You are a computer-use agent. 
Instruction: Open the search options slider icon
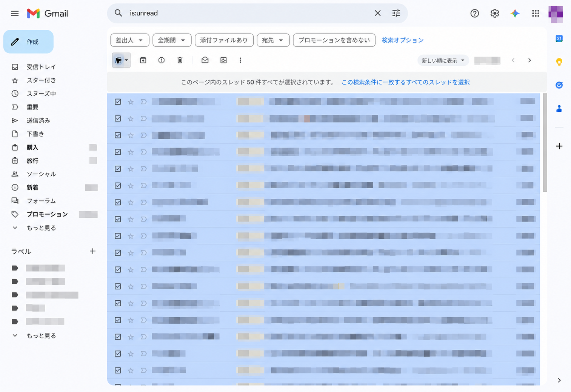[x=396, y=13]
